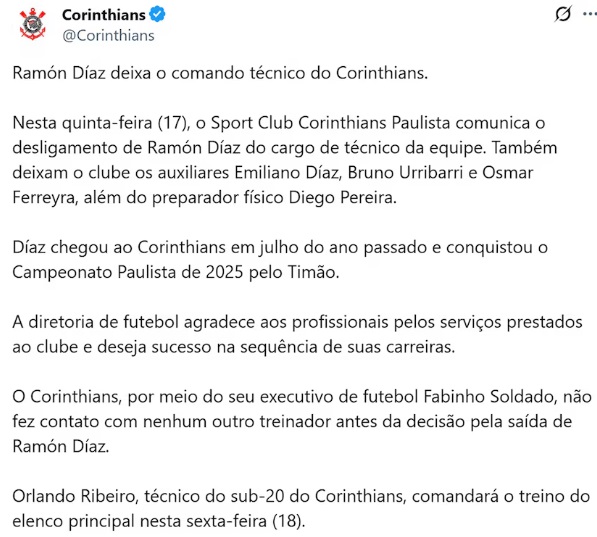Screen dimensions: 597x537
Task: Click the blue verified badge
Action: pyautogui.click(x=157, y=14)
